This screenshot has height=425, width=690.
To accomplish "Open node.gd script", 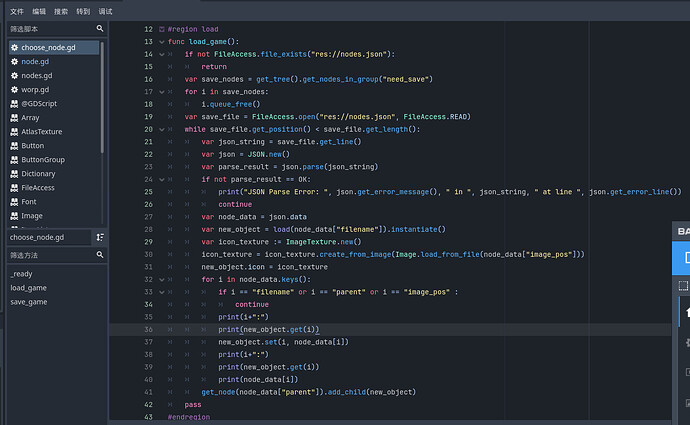I will point(35,62).
